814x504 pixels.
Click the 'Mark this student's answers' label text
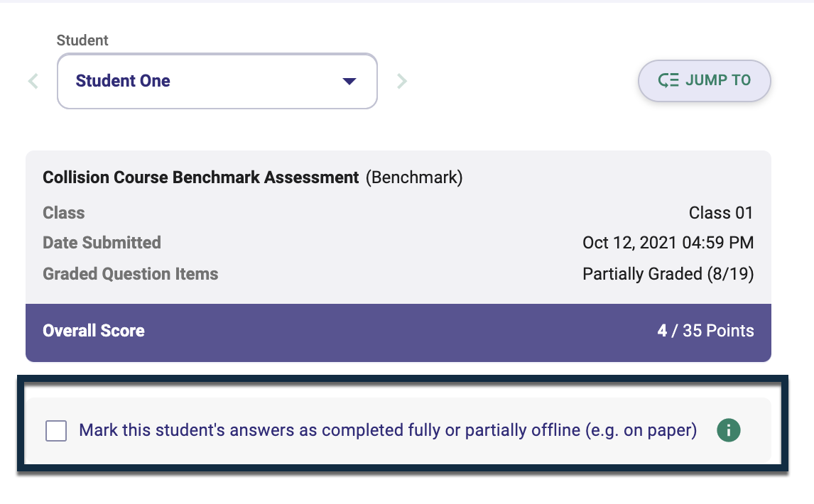[388, 430]
